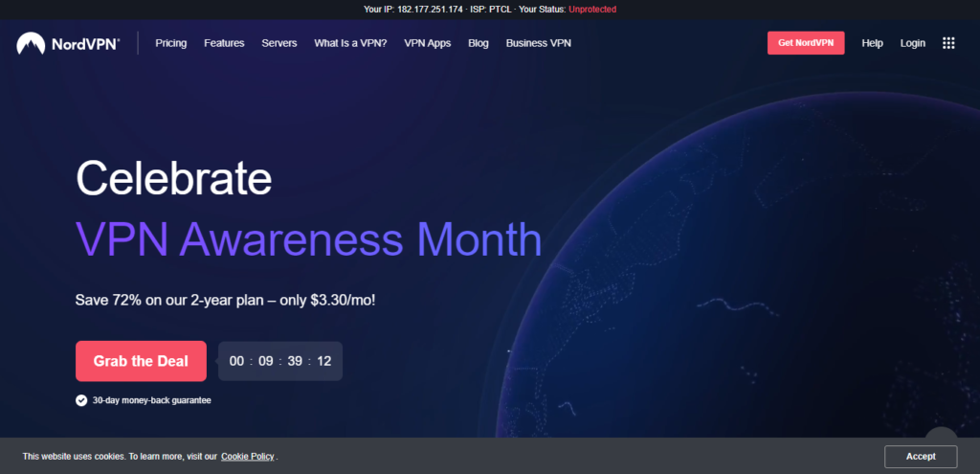Viewport: 980px width, 474px height.
Task: Open the Features menu item
Action: coord(224,43)
